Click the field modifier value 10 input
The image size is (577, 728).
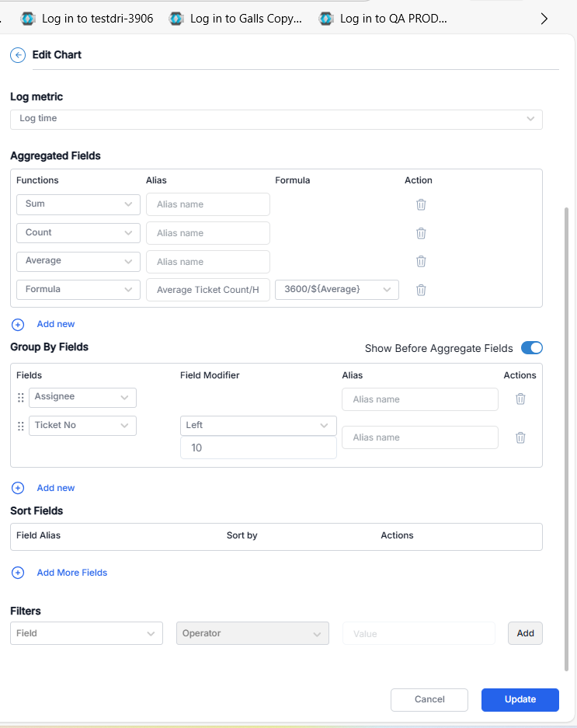pyautogui.click(x=258, y=448)
